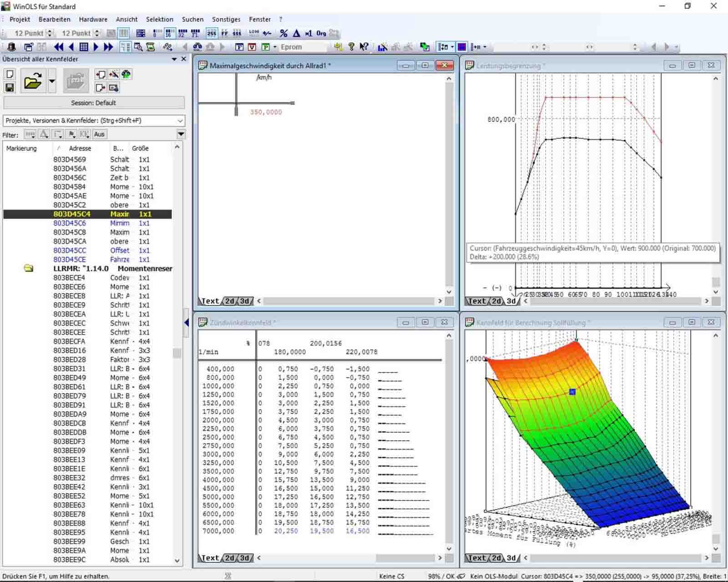The image size is (728, 582).
Task: Jump forward with double-right blue arrows
Action: coord(108,47)
